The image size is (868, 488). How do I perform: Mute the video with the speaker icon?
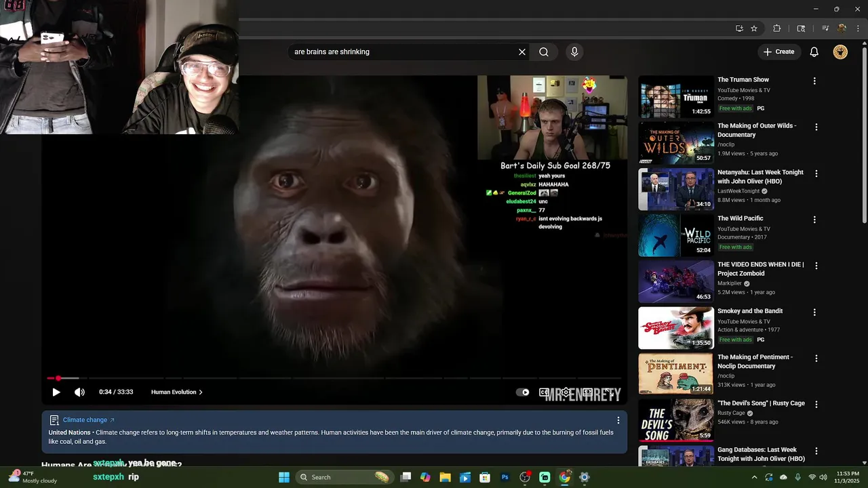pyautogui.click(x=79, y=392)
